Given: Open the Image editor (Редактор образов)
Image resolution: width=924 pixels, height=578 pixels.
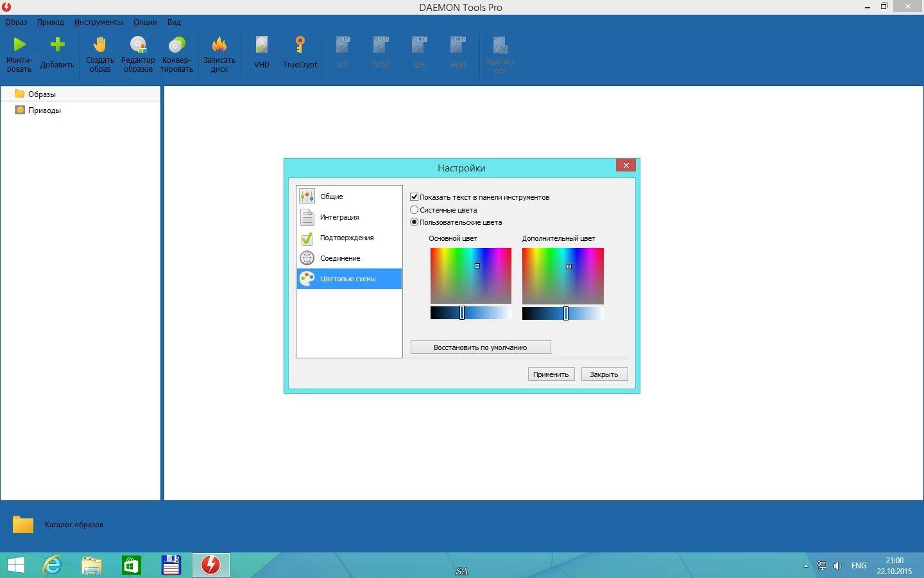Looking at the screenshot, I should pos(138,44).
